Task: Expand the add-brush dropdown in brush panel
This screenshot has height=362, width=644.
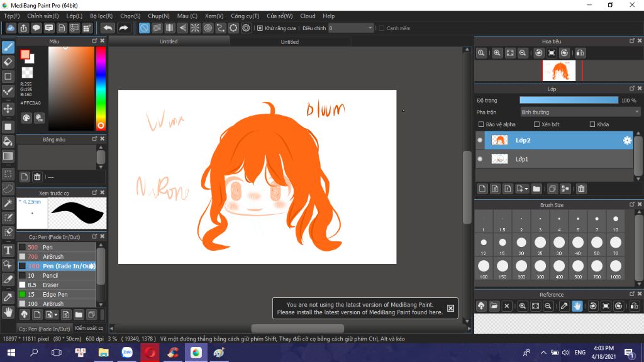Action: [55, 315]
